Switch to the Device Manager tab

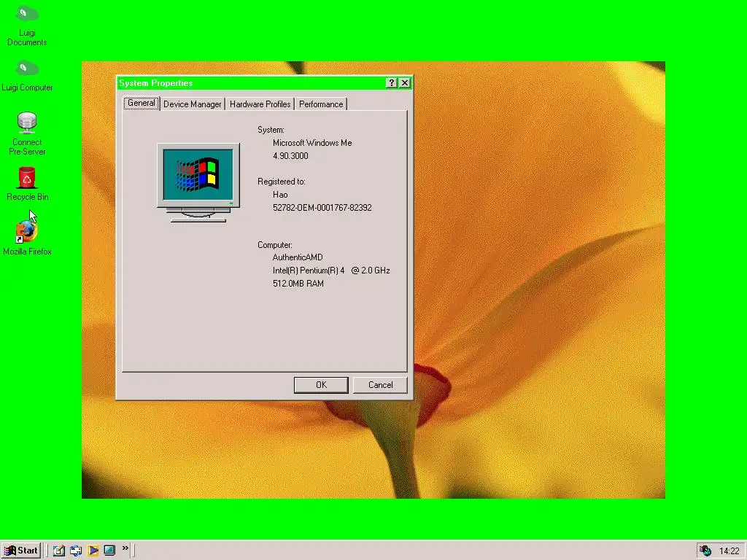(x=193, y=104)
